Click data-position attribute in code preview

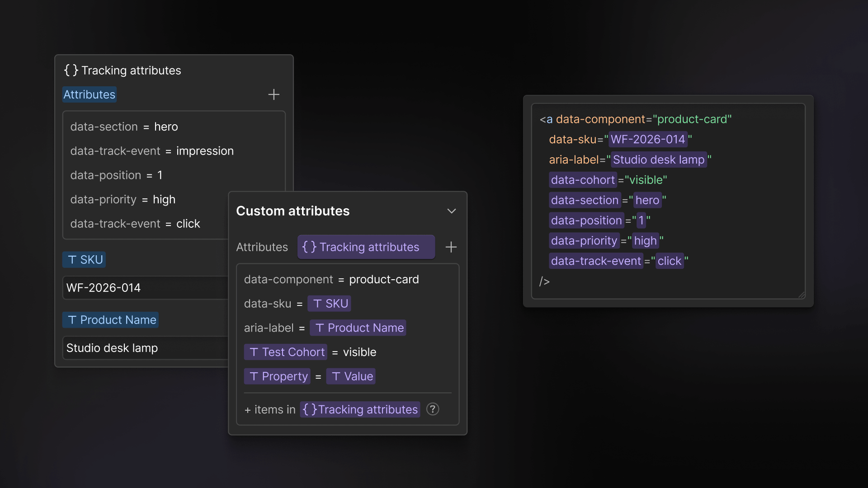pyautogui.click(x=586, y=221)
